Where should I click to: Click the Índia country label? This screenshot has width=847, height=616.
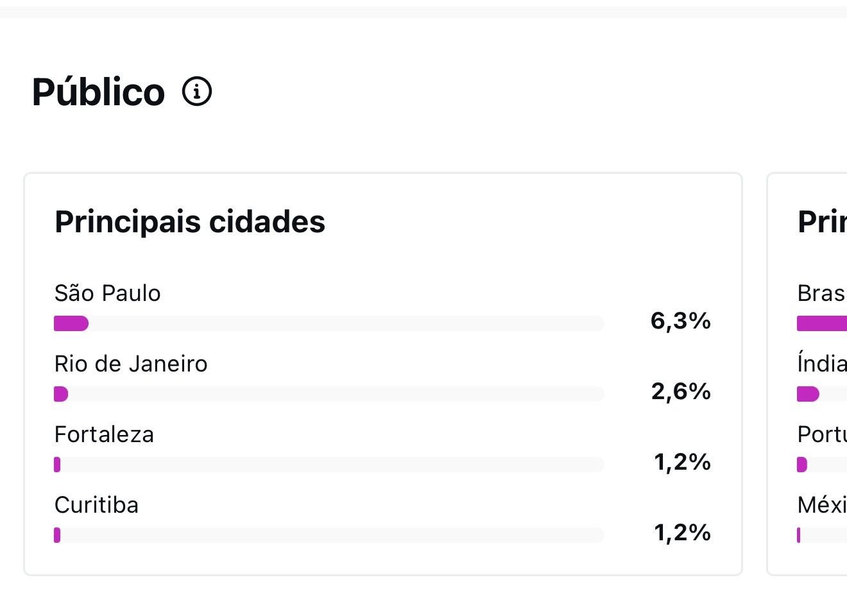[x=822, y=364]
